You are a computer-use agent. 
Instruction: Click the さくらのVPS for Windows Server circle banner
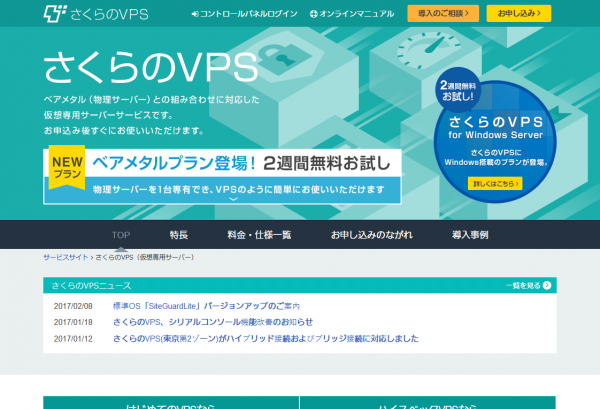[x=496, y=142]
